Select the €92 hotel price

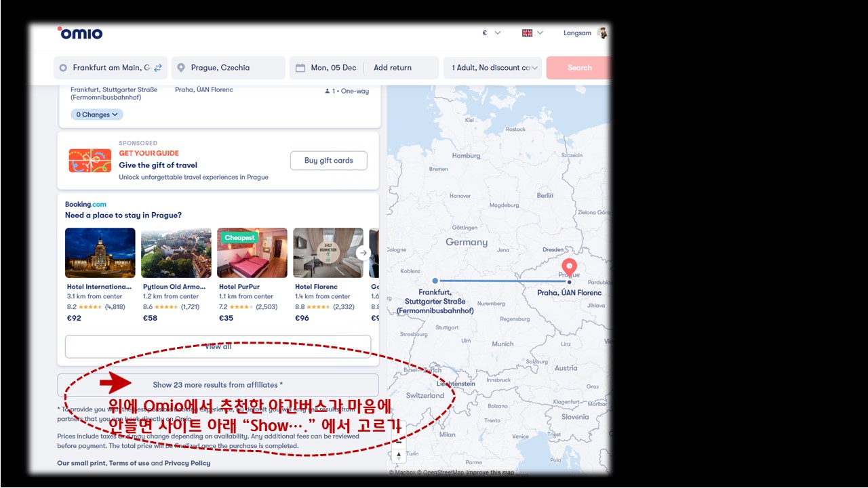[74, 318]
